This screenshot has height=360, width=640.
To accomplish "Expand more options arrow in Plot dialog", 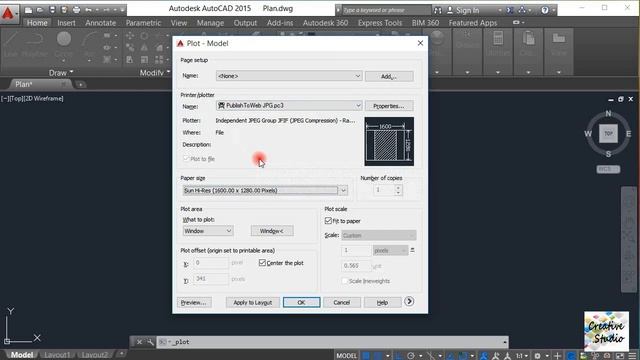I will (x=409, y=302).
